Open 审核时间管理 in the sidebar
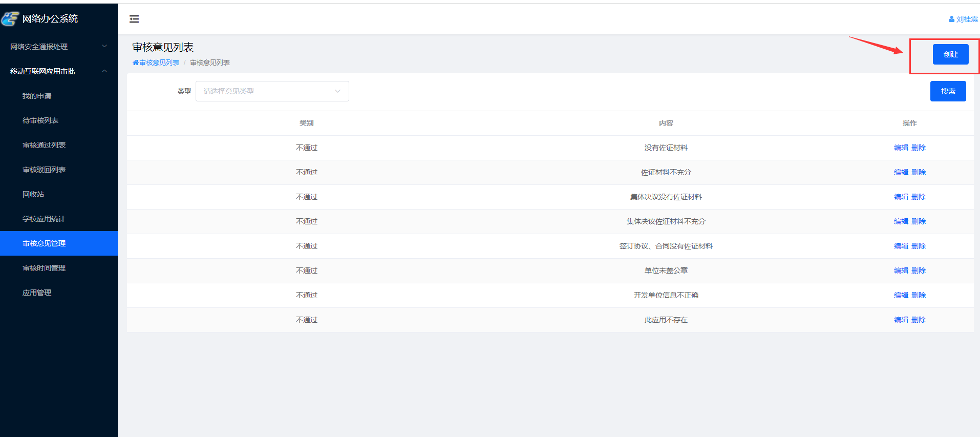This screenshot has height=437, width=980. point(44,268)
